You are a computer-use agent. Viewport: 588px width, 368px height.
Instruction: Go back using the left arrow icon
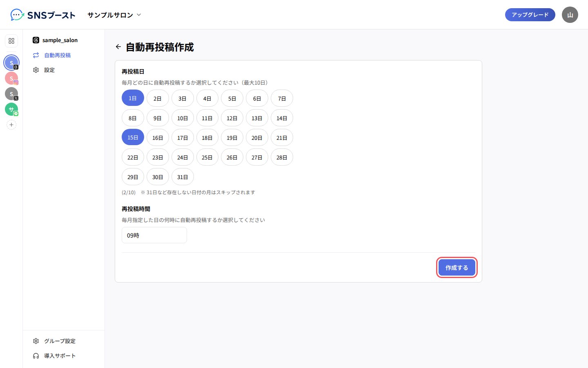coord(118,47)
